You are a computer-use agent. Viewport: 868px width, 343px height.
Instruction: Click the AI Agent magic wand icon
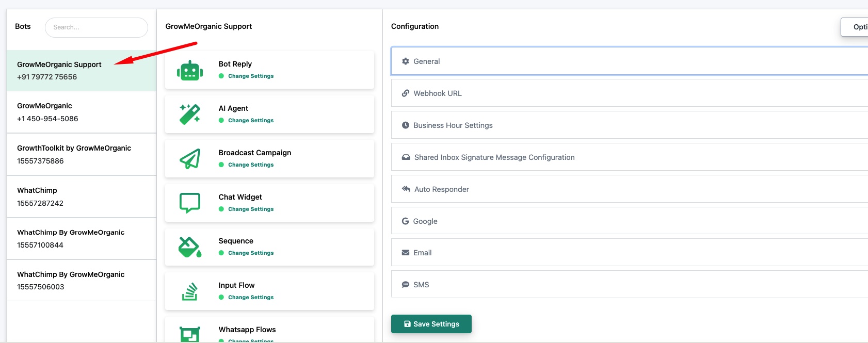[x=190, y=115]
